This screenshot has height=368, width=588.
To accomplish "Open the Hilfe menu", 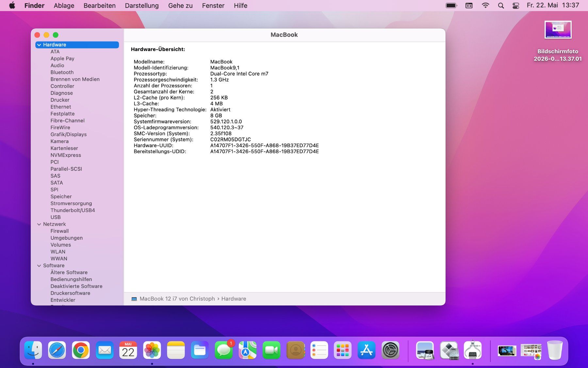I will point(241,6).
